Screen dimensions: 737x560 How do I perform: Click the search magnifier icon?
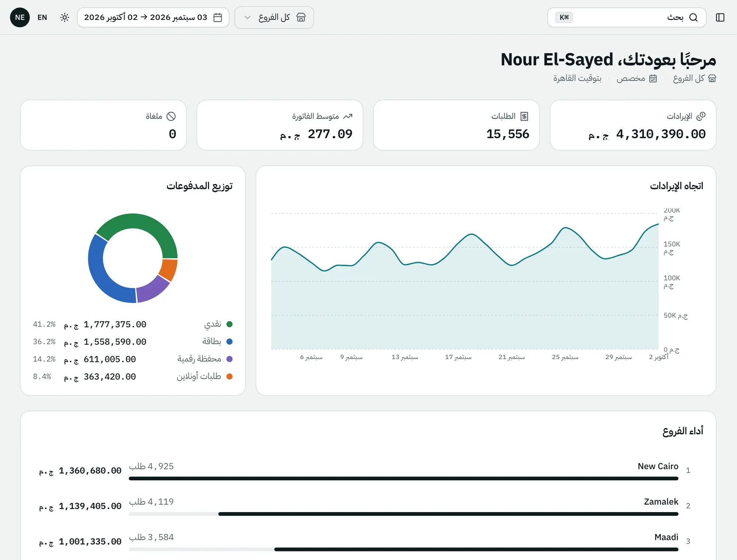pos(694,17)
